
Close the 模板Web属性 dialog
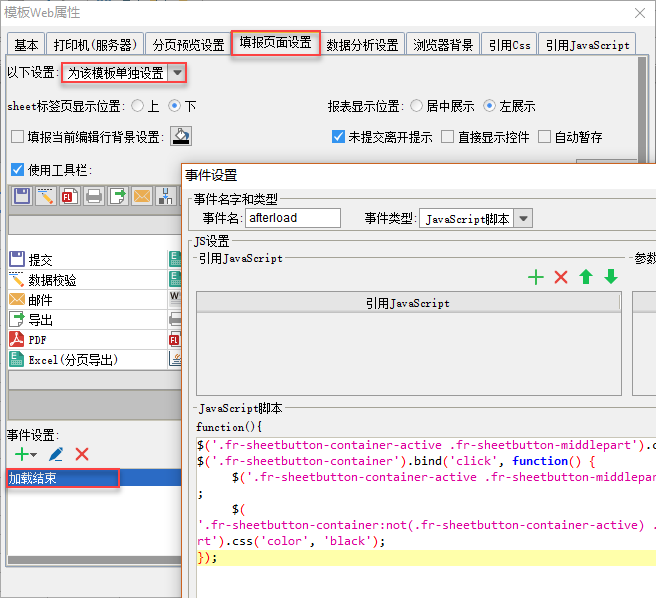[639, 13]
